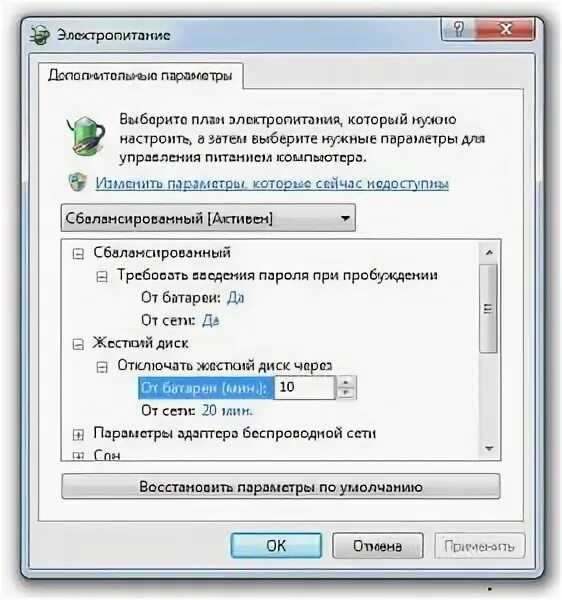Collapse Отключать жесткий диск через node
Viewport: 562px width, 600px height.
coord(102,367)
